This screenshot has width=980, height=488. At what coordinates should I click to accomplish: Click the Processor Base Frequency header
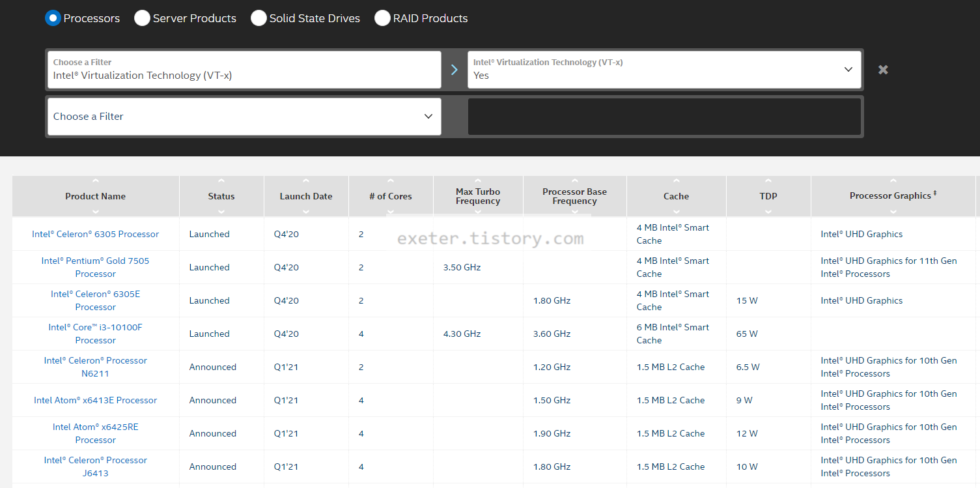click(x=574, y=196)
